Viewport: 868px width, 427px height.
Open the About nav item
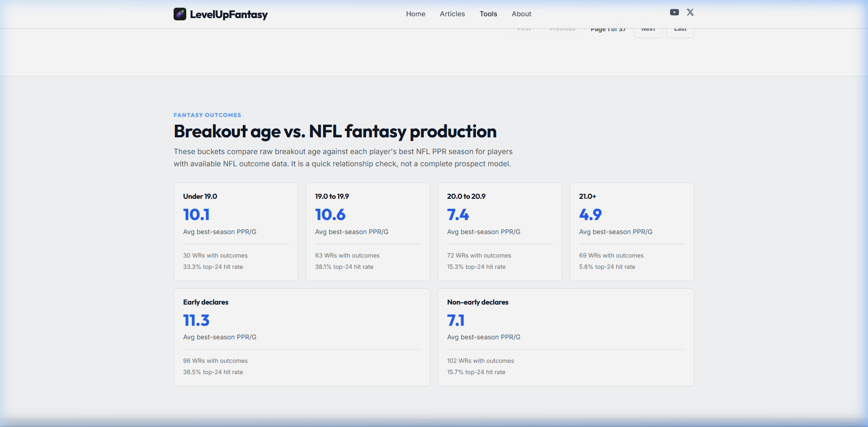(521, 14)
